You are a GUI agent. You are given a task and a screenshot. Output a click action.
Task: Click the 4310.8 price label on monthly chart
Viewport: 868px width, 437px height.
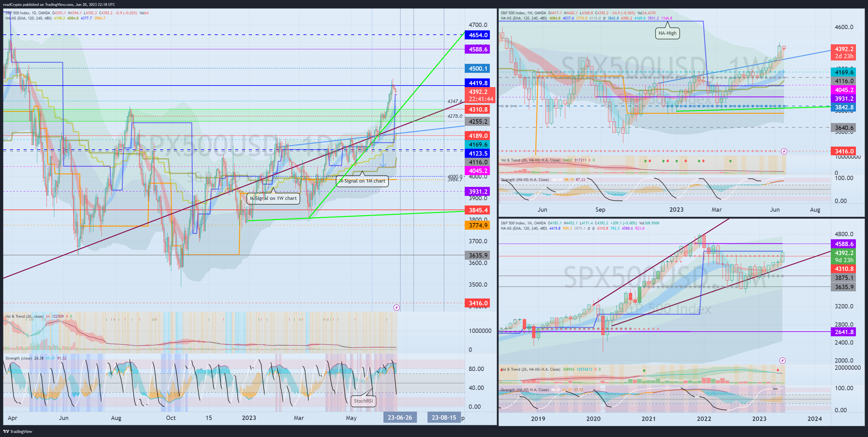[x=844, y=269]
